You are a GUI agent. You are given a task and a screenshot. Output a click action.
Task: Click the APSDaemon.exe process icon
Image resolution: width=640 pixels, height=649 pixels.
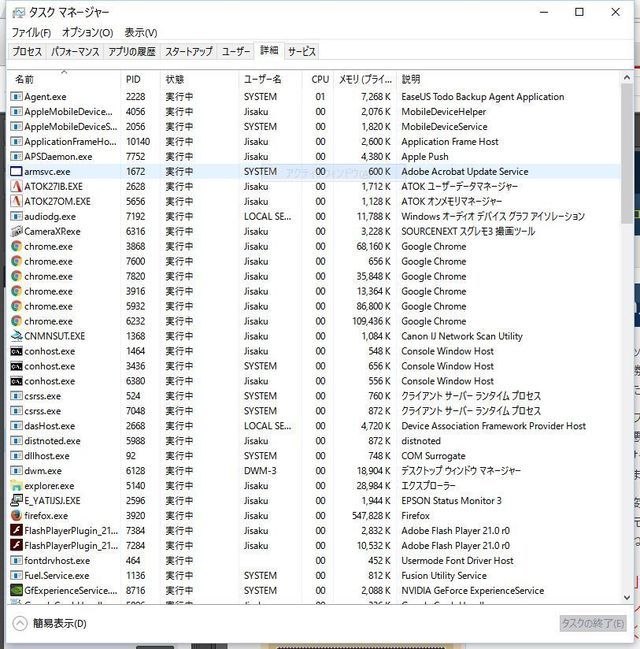16,156
